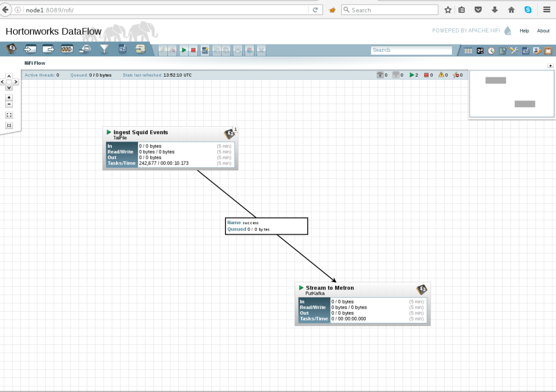Open Controller Settings wrench icon
Image resolution: width=556 pixels, height=392 pixels.
(x=514, y=51)
